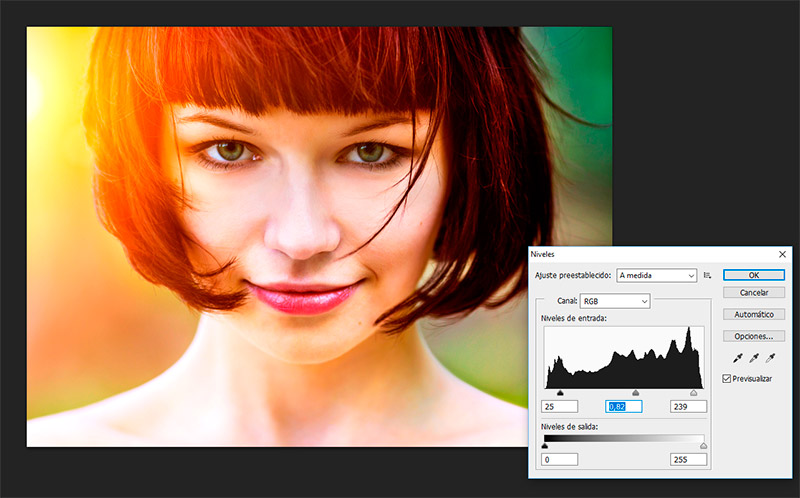Viewport: 800px width, 498px height.
Task: Click the input highlights field showing 239
Action: (688, 407)
